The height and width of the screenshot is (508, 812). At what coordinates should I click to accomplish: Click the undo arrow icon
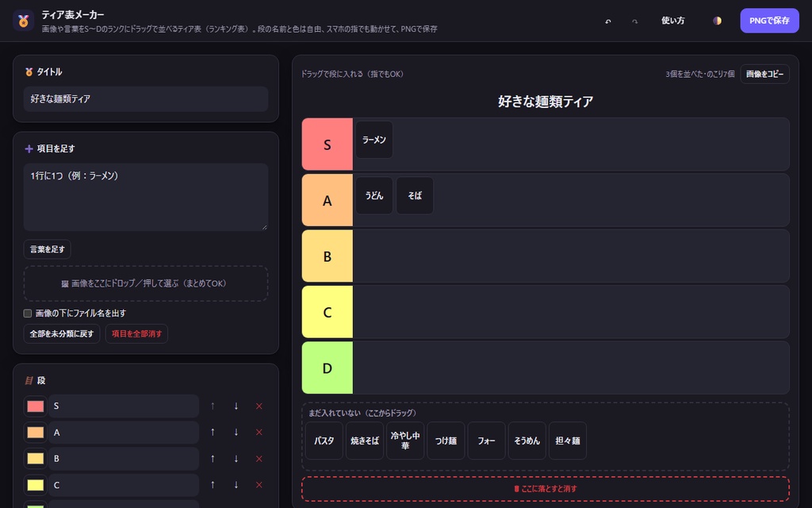[x=608, y=21]
